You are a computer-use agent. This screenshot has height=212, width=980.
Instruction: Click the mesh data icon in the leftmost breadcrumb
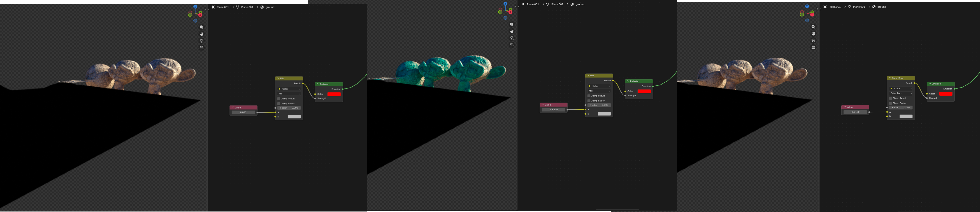[238, 7]
